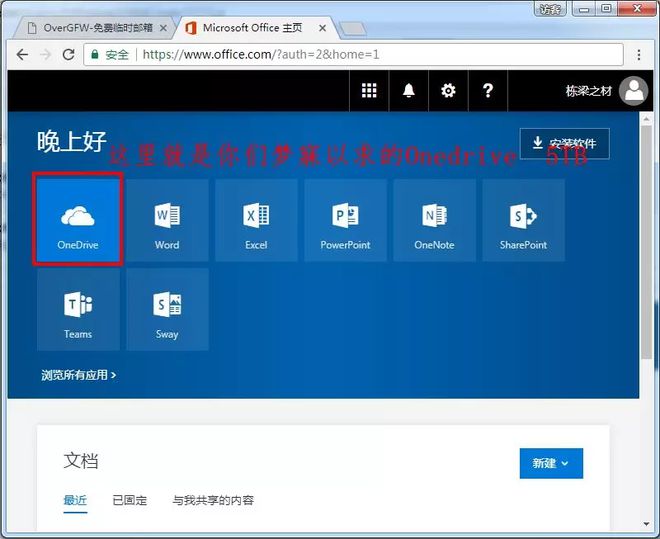Open the OneDrive app tile
Viewport: 660px width, 539px height.
(x=78, y=219)
